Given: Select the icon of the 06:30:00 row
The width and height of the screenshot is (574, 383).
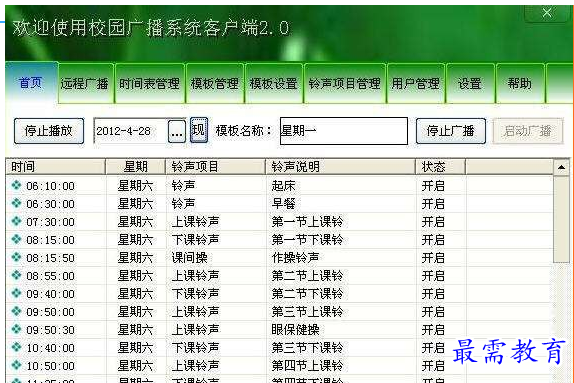Looking at the screenshot, I should click(x=16, y=203).
